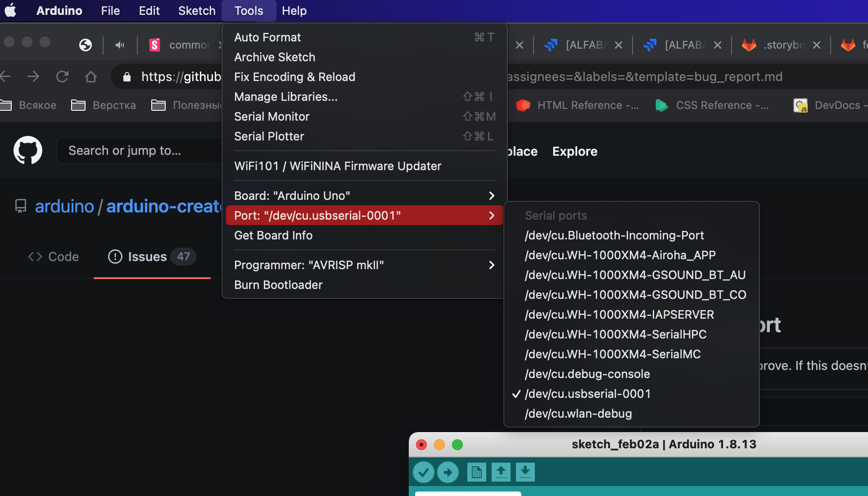The height and width of the screenshot is (496, 868).
Task: Select /dev/cu.Bluetooth-Incoming-Port serial port
Action: [x=631, y=235]
